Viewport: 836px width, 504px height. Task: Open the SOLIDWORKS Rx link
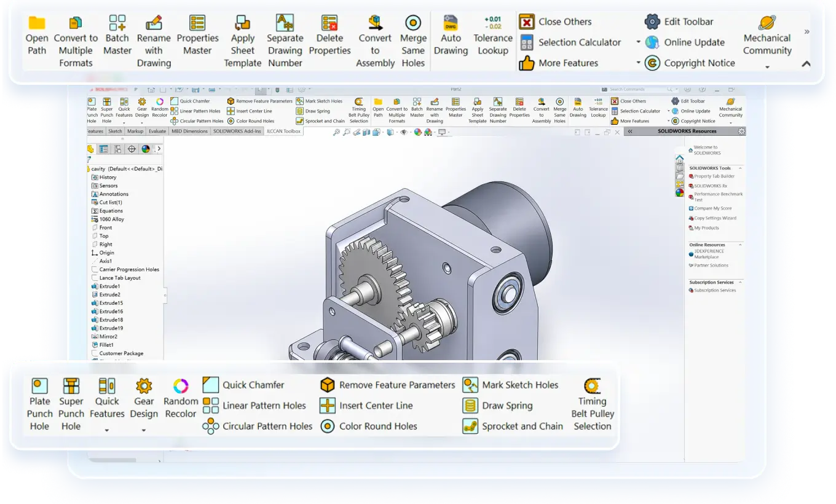[x=711, y=186]
